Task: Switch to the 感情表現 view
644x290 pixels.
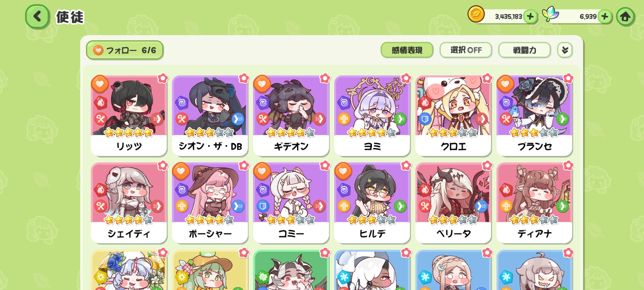Action: pos(407,50)
